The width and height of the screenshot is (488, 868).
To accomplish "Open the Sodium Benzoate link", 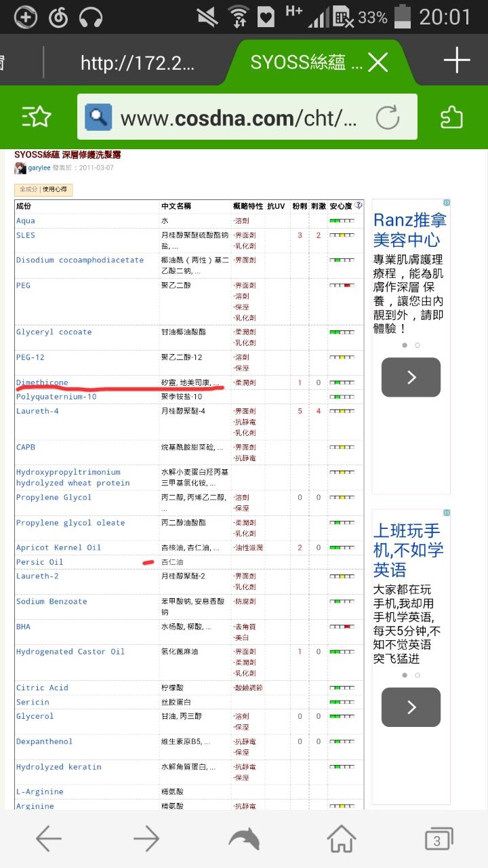I will click(x=52, y=601).
